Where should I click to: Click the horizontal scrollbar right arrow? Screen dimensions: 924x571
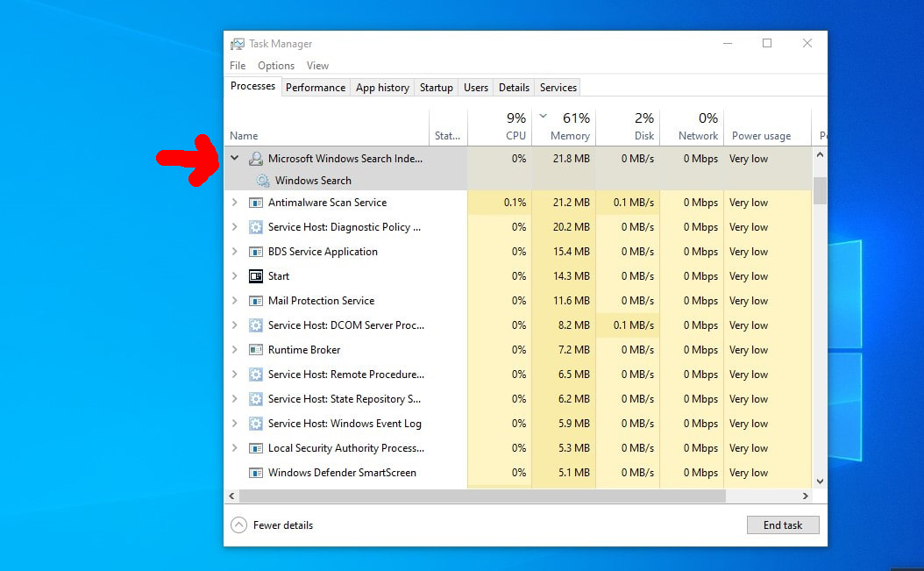[806, 496]
